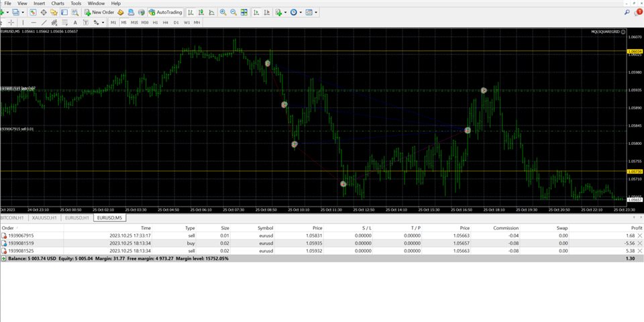Select the crosshair cursor tool

(11, 23)
